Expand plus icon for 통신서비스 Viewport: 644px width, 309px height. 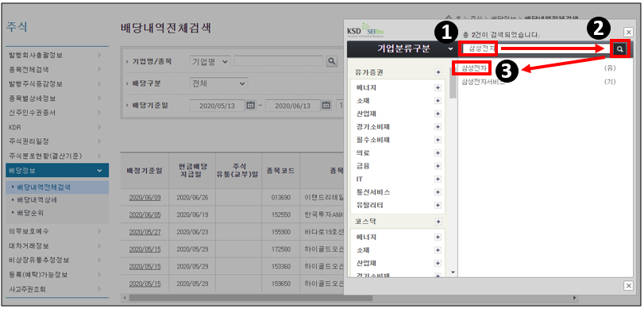438,192
